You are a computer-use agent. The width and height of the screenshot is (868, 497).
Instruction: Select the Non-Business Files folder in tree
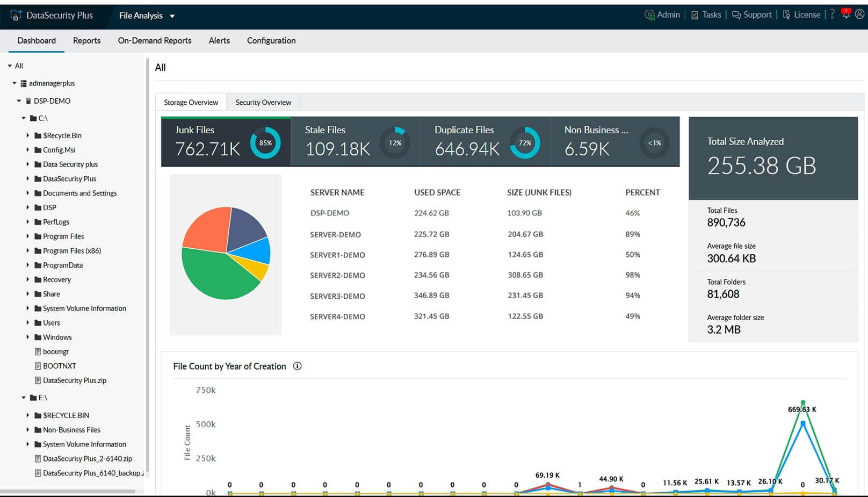(71, 430)
